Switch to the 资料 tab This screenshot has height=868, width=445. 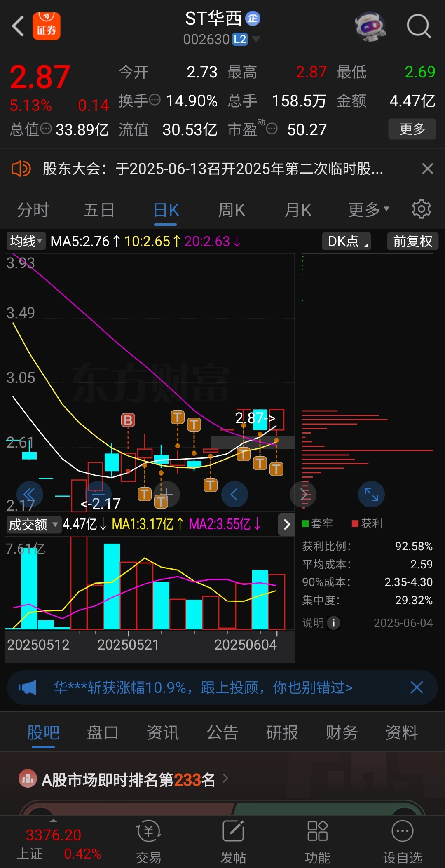click(402, 732)
